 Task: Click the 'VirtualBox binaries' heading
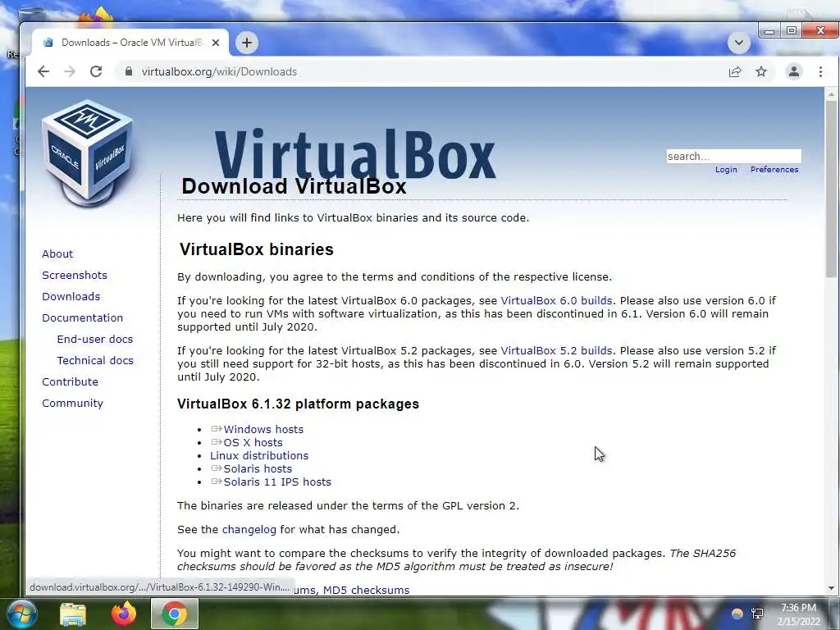pos(257,249)
